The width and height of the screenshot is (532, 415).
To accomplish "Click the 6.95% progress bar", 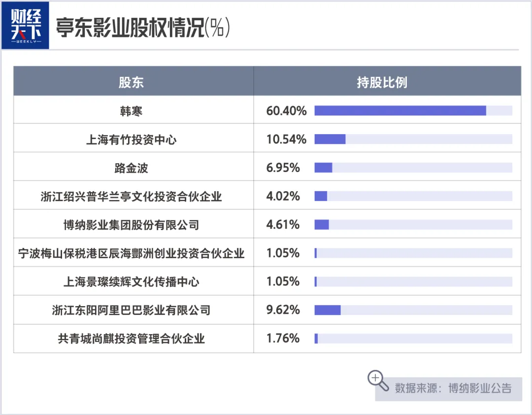I will click(x=324, y=168).
